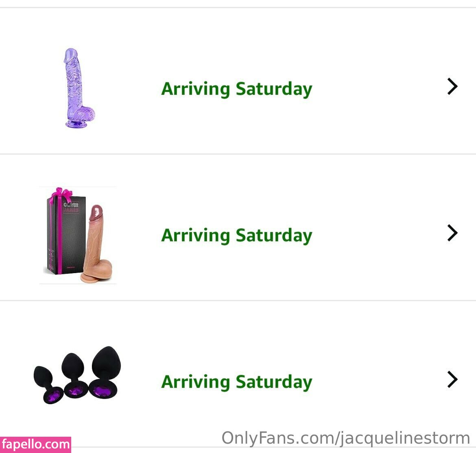The width and height of the screenshot is (476, 453).
Task: Open first order's Arriving Saturday status
Action: click(236, 89)
